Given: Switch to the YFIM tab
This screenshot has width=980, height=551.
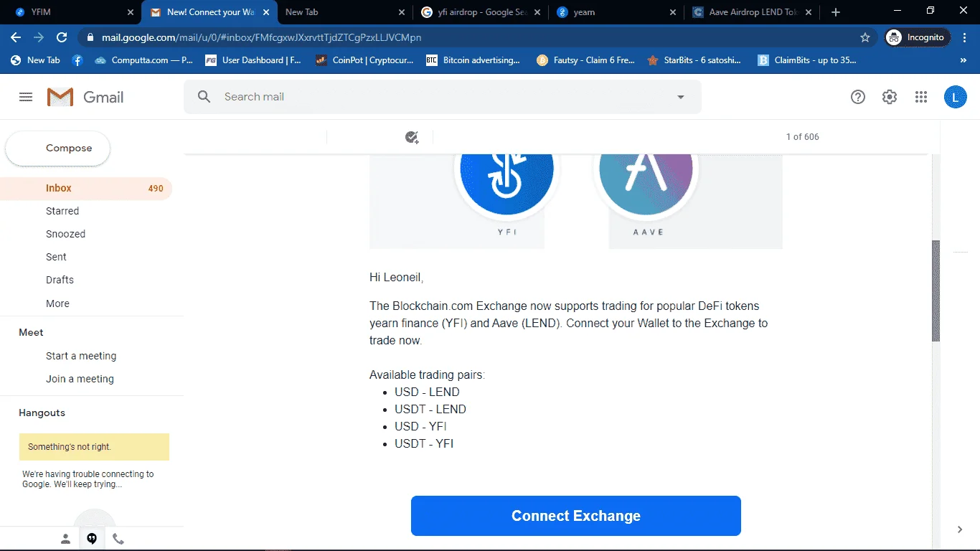Looking at the screenshot, I should (70, 12).
